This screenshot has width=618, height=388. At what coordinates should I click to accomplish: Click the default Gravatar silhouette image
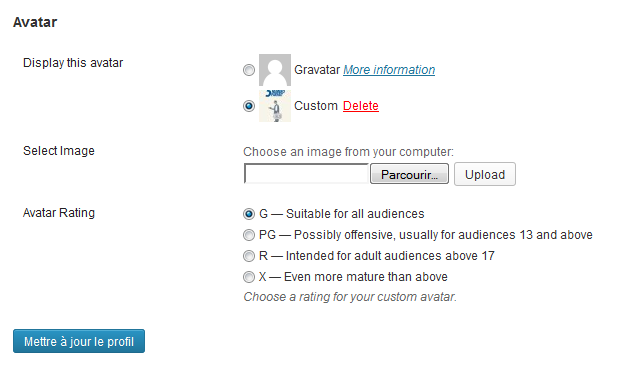(275, 70)
